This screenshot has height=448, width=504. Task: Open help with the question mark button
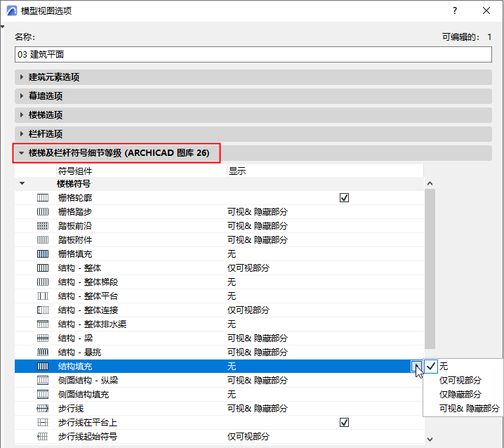[454, 11]
